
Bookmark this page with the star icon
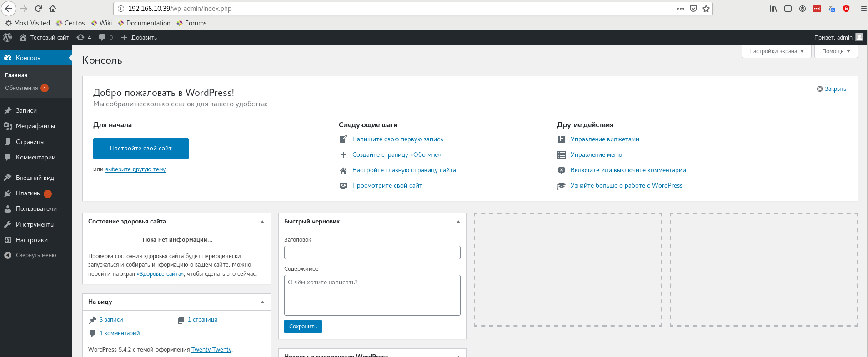(x=706, y=9)
